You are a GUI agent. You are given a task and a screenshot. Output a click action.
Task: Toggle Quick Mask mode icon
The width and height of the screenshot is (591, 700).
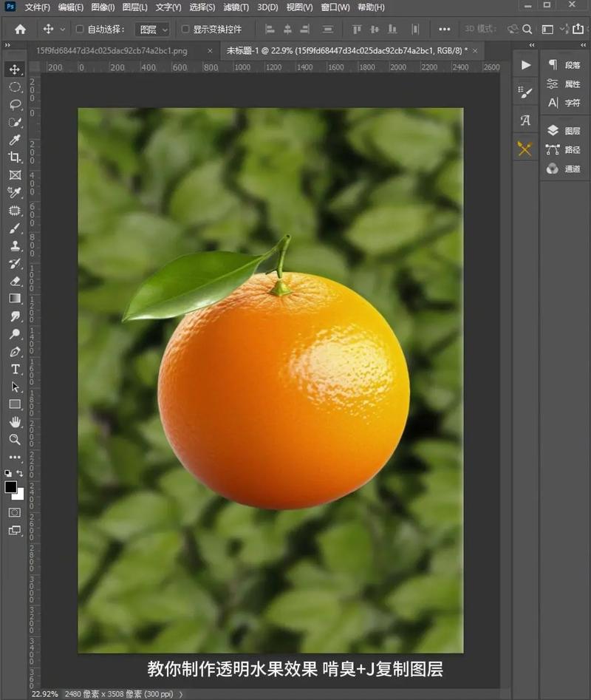click(x=14, y=512)
